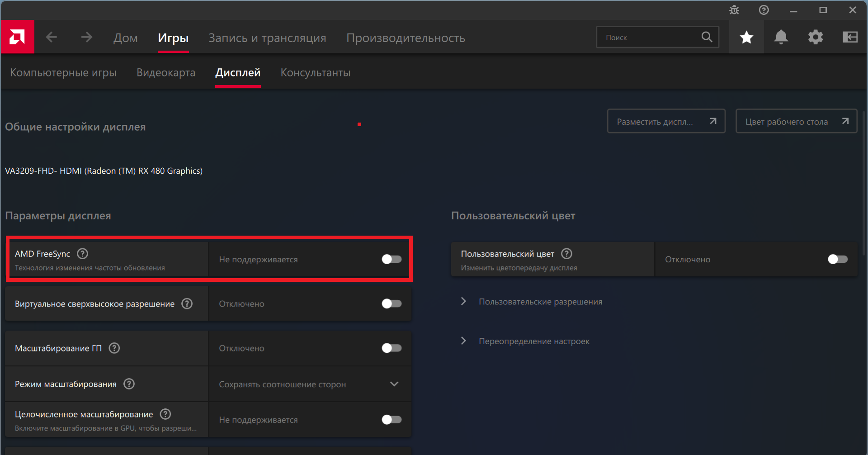This screenshot has height=455, width=868.
Task: Toggle AMD FreeSync switch
Action: pos(392,259)
